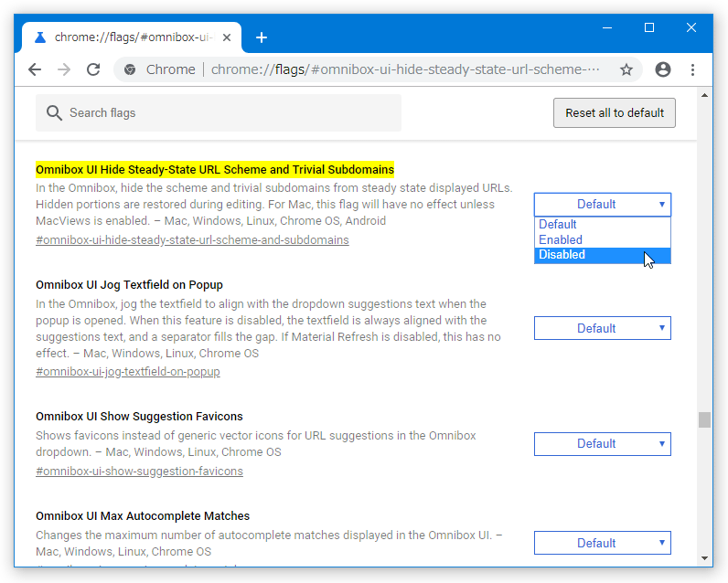Click the highlighted Hide Steady-State URL Scheme title

tap(215, 170)
